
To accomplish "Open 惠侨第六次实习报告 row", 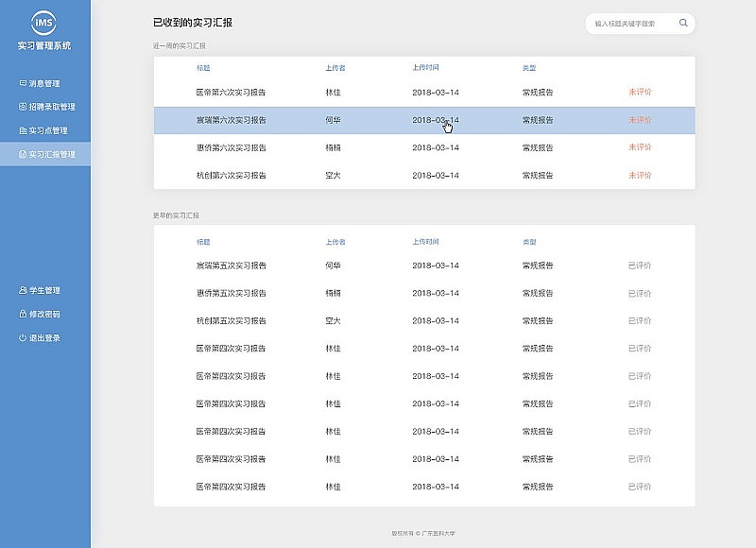I will point(233,147).
